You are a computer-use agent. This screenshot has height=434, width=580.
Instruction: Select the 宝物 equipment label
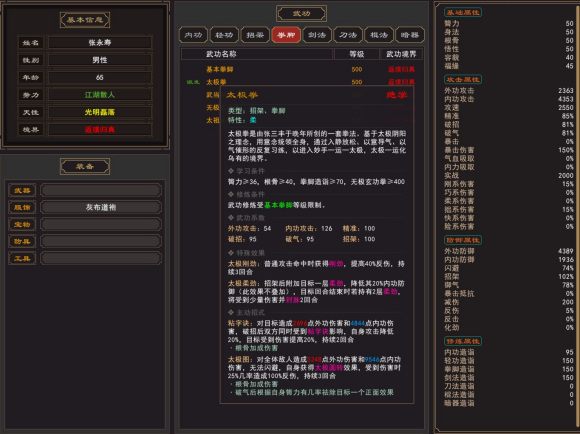(x=22, y=225)
